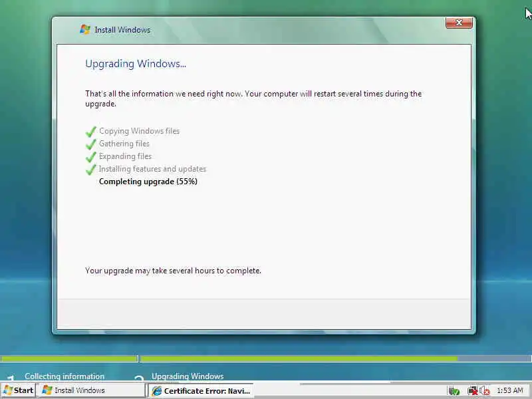This screenshot has height=399, width=532.
Task: Click the 1:53 AM system clock
Action: (510, 390)
